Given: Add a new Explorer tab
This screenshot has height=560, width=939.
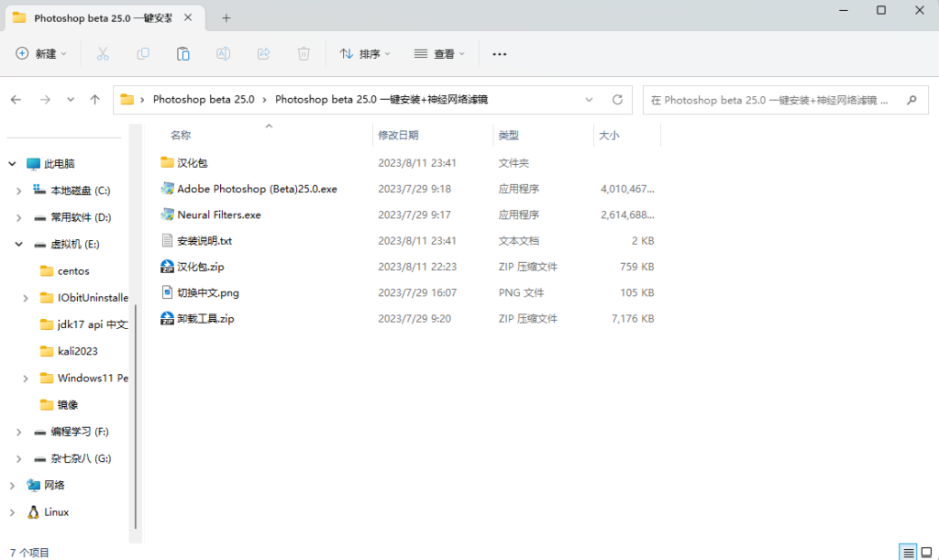Looking at the screenshot, I should tap(226, 18).
